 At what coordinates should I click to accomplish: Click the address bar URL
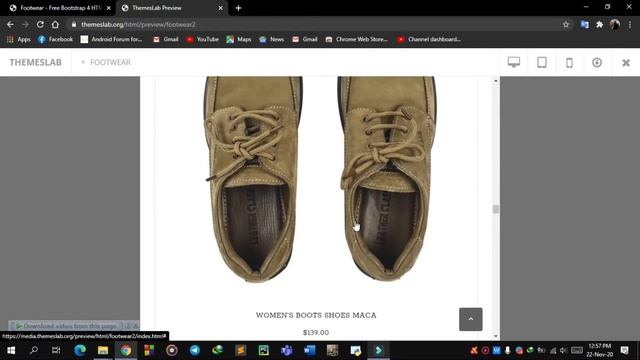(138, 24)
